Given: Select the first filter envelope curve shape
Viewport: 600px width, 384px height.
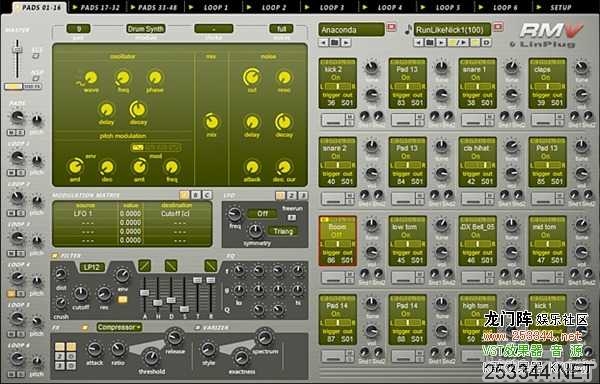Looking at the screenshot, I should (x=144, y=265).
